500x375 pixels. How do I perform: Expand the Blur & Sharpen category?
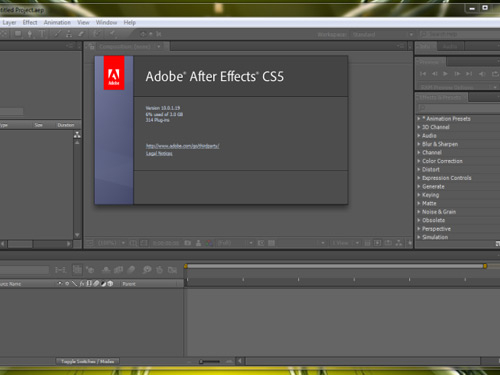pyautogui.click(x=419, y=144)
